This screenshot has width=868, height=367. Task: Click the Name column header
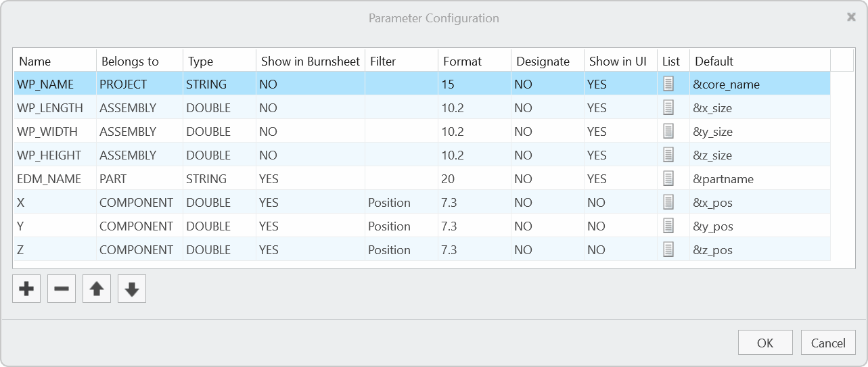point(54,61)
